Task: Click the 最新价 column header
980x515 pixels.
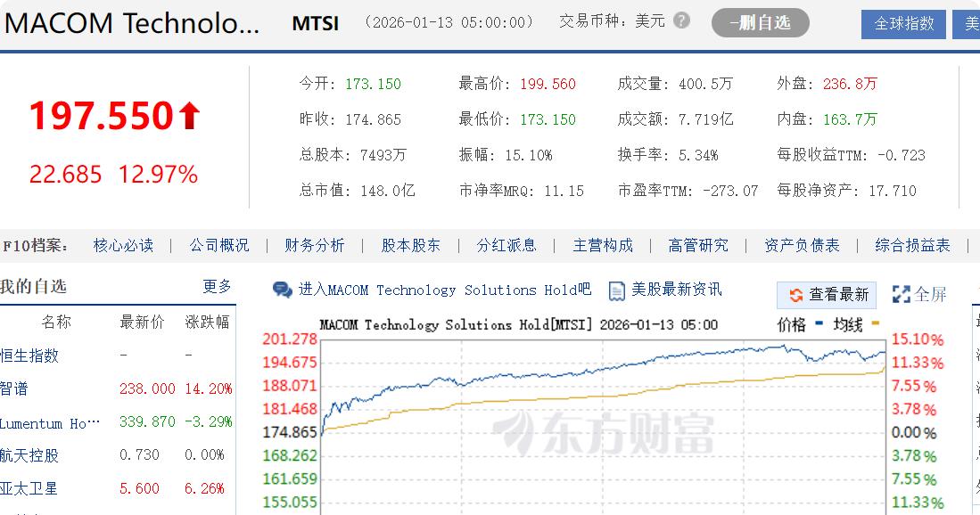Action: pyautogui.click(x=142, y=323)
